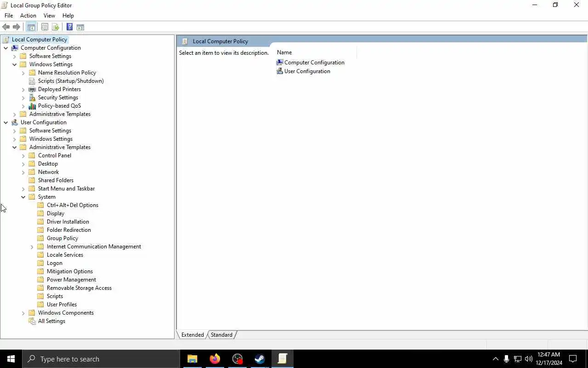588x368 pixels.
Task: Click the clock showing 12:47 AM
Action: [548, 355]
